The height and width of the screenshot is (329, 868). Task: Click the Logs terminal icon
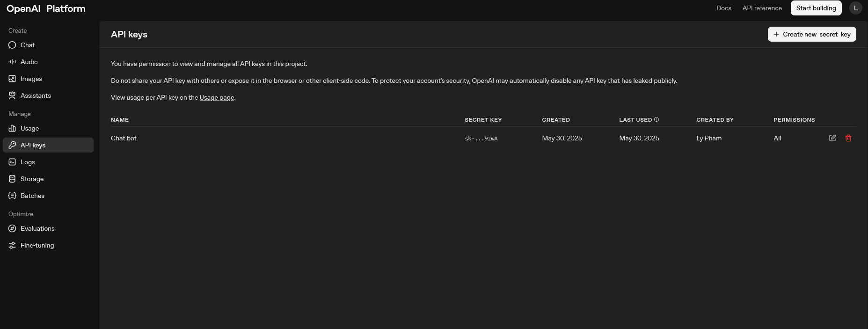coord(12,162)
